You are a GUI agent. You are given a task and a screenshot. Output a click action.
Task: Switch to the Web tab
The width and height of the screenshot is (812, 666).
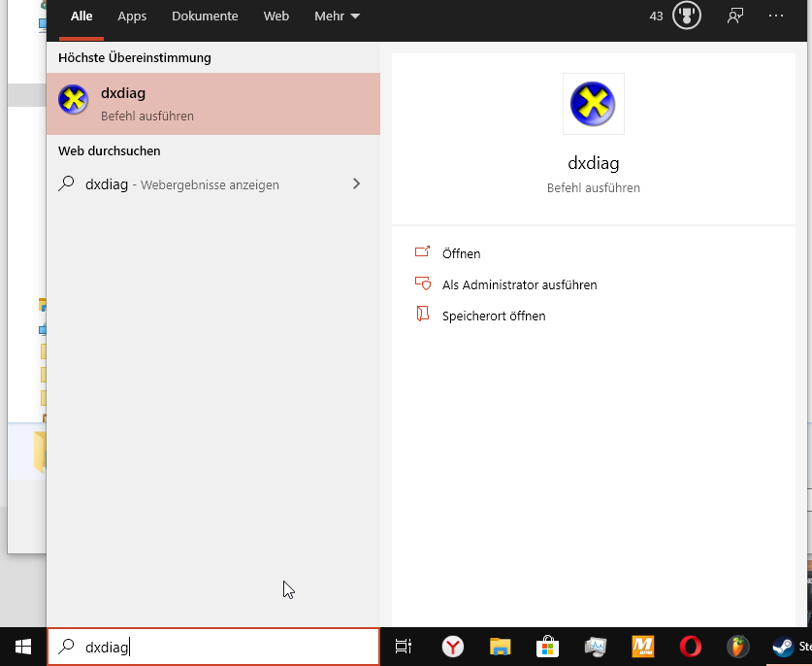276,17
